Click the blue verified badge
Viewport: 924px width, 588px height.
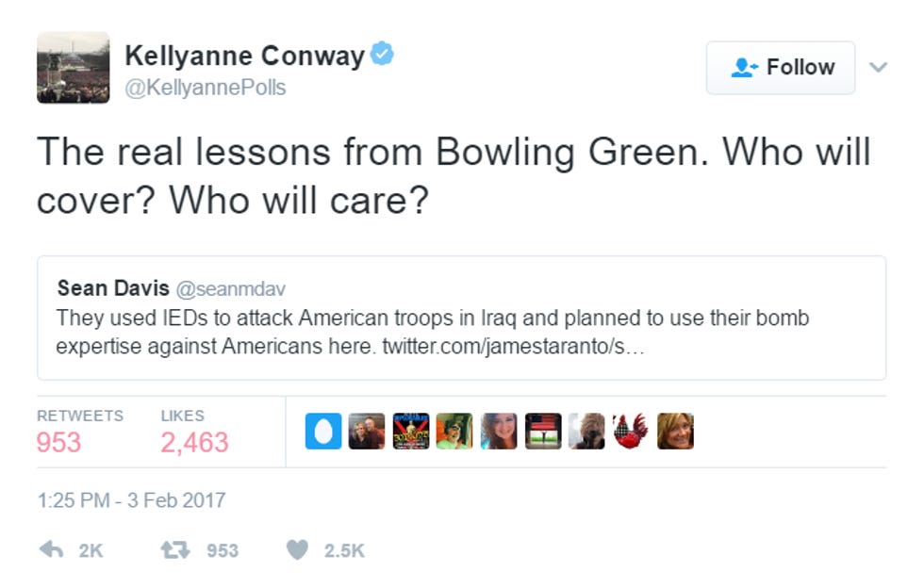tap(382, 54)
